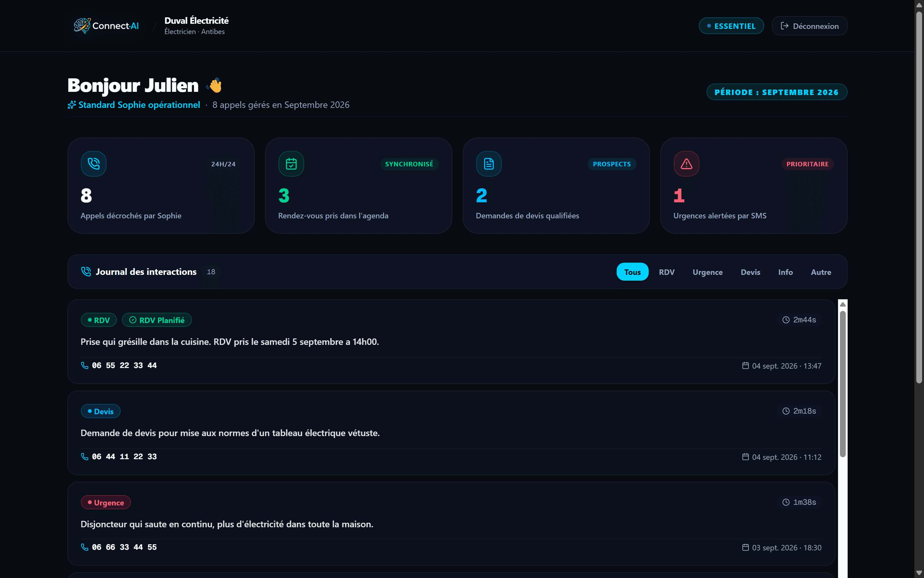Image resolution: width=924 pixels, height=578 pixels.
Task: Click the phone icon beside 06 66 33 44 55
Action: coord(85,547)
